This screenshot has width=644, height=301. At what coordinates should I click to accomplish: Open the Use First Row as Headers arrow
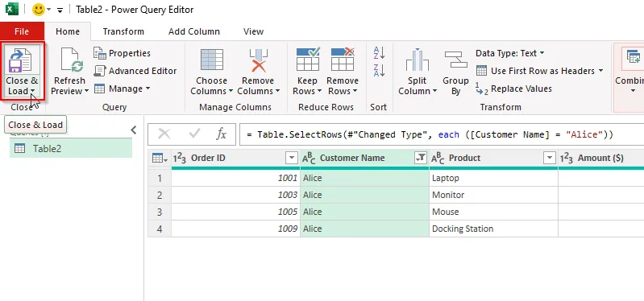[x=600, y=71]
